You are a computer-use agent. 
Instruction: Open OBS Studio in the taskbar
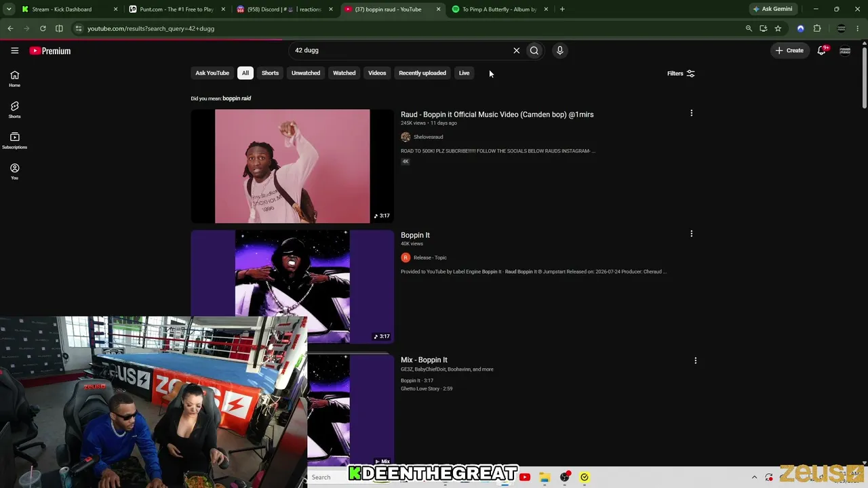coord(564,477)
